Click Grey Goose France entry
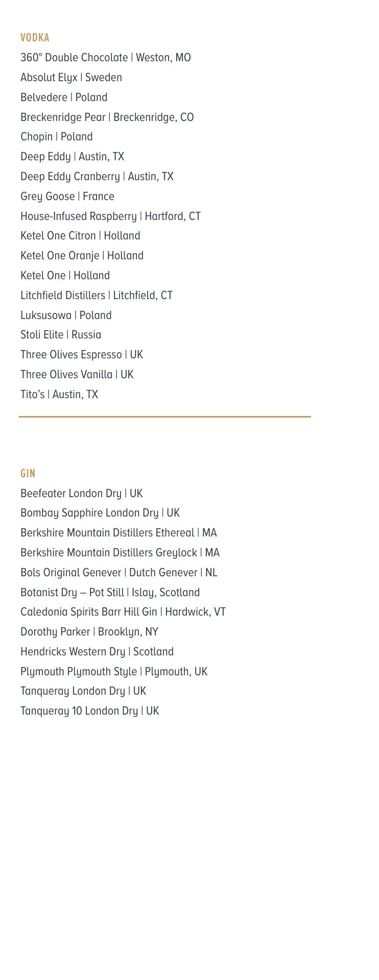 tap(67, 197)
